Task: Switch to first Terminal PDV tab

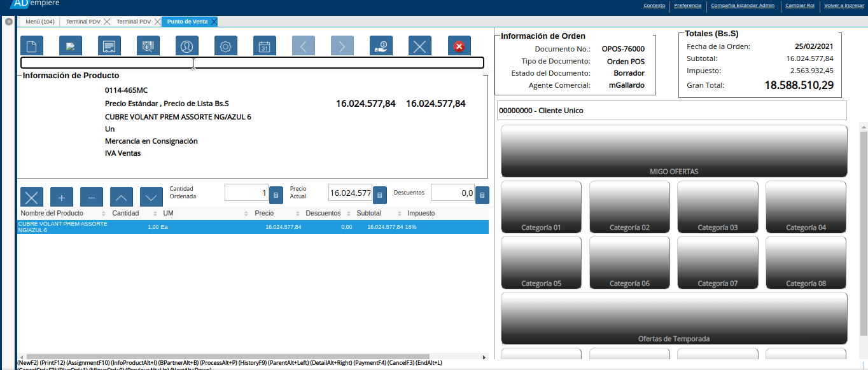Action: 83,22
